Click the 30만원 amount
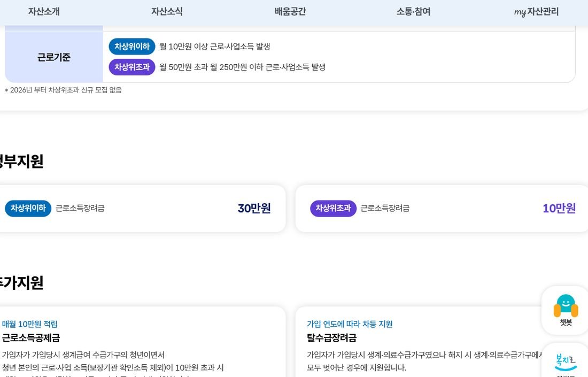Viewport: 588px width, 377px height. point(254,208)
